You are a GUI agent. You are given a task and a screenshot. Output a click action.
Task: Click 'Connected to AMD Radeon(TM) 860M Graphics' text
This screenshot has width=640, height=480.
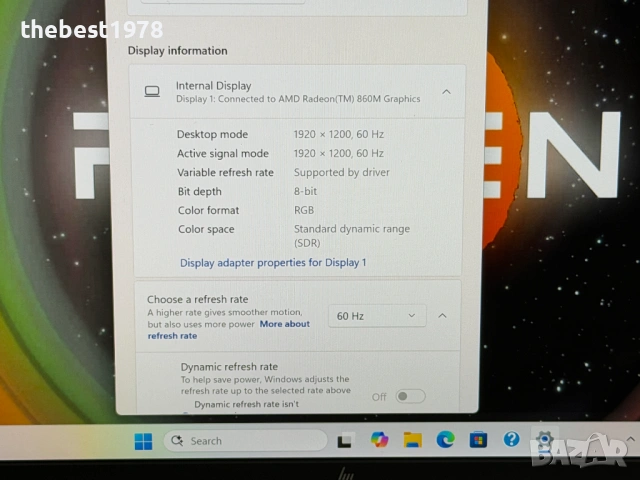[x=319, y=99]
